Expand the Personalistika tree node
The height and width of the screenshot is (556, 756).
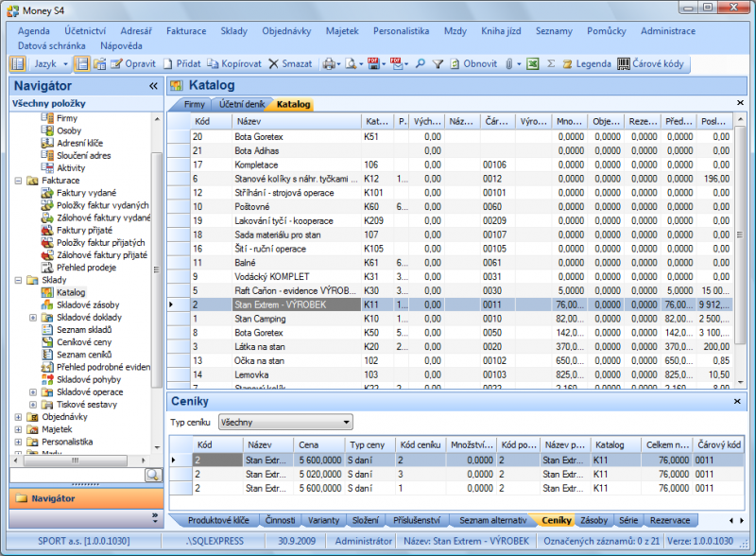click(x=18, y=443)
